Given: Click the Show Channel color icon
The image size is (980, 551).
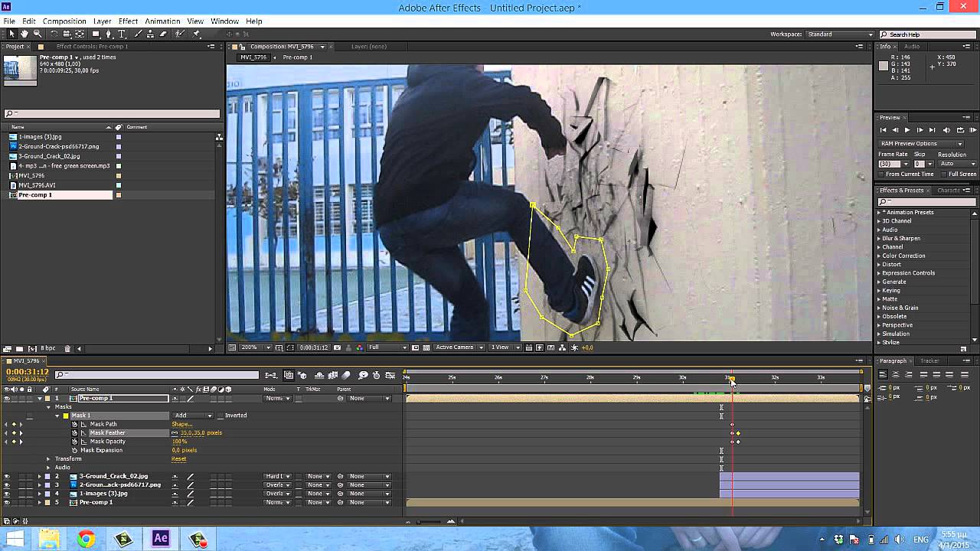Looking at the screenshot, I should 359,347.
